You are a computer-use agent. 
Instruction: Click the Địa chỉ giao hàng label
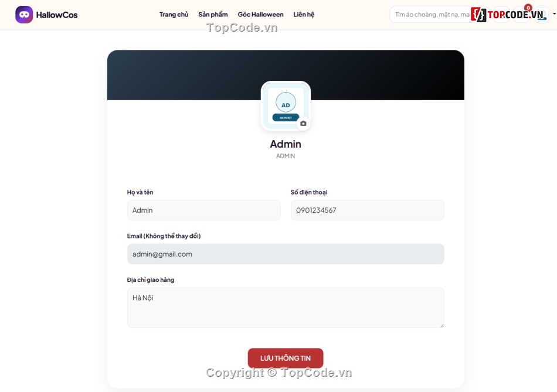point(151,280)
